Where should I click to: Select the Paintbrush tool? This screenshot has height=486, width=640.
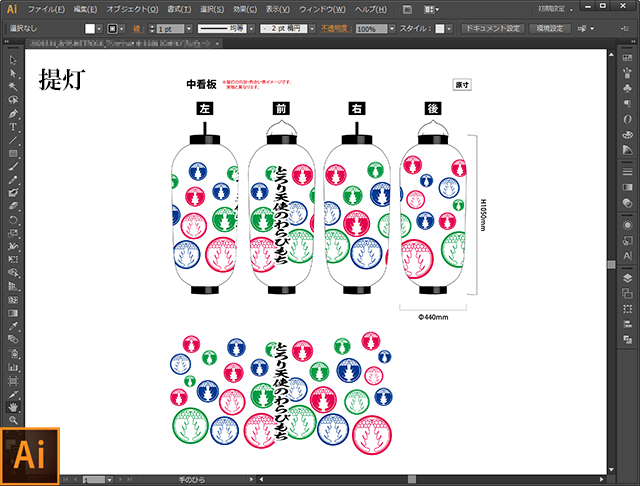tap(13, 166)
